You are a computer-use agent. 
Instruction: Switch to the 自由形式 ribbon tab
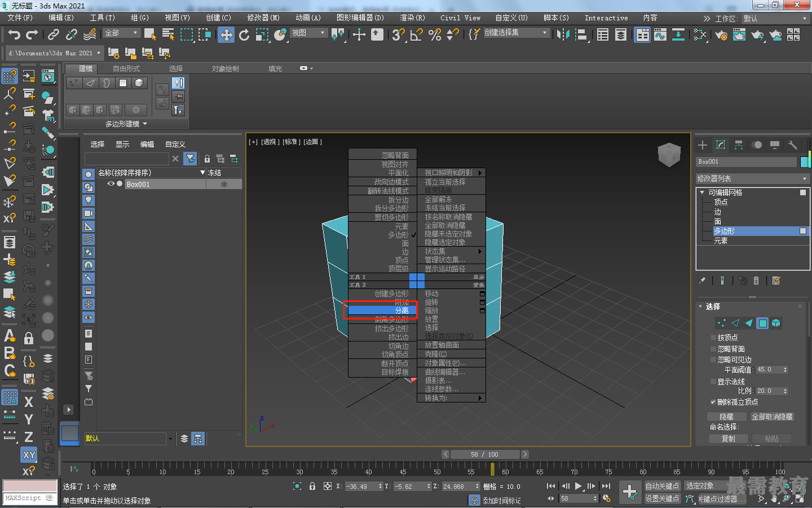pyautogui.click(x=126, y=68)
